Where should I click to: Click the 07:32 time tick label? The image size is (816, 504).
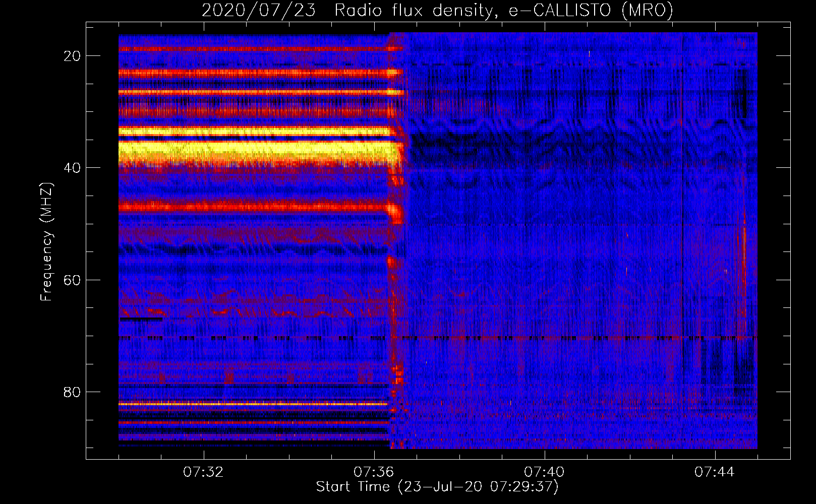[x=203, y=472]
